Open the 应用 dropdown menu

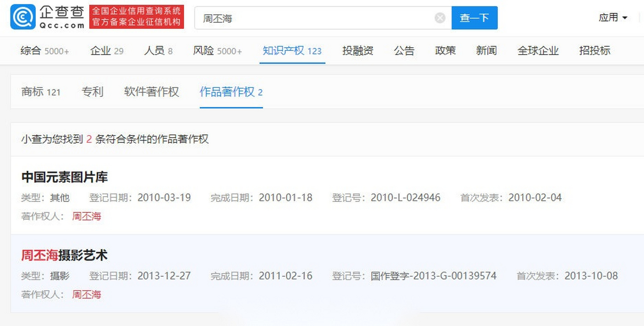tap(613, 18)
